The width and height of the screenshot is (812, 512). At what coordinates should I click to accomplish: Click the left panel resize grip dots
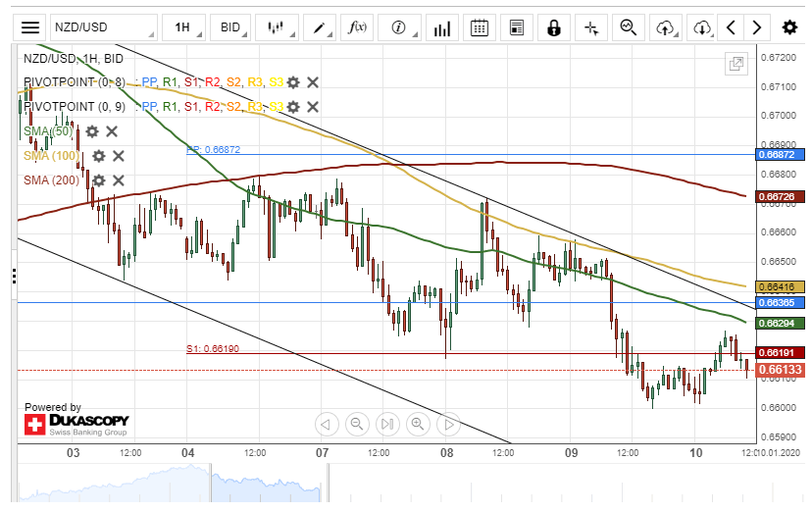click(x=14, y=277)
